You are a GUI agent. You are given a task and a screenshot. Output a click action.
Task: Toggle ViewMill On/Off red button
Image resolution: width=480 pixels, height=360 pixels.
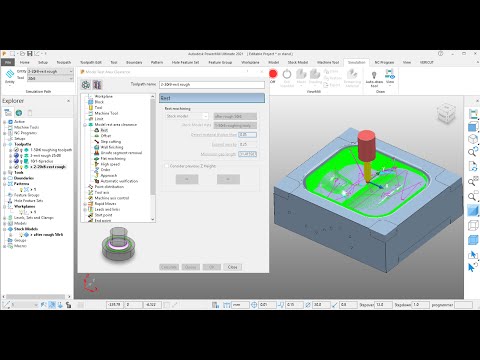pyautogui.click(x=273, y=74)
